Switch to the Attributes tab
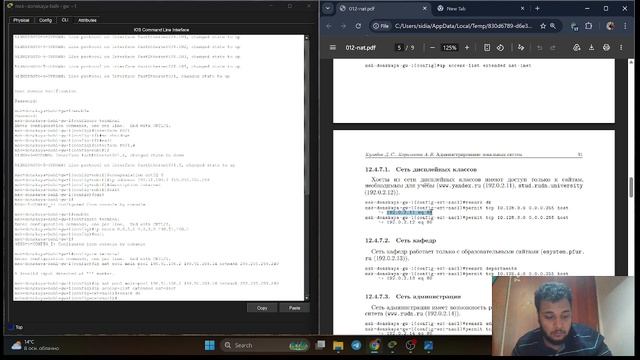 [x=87, y=20]
